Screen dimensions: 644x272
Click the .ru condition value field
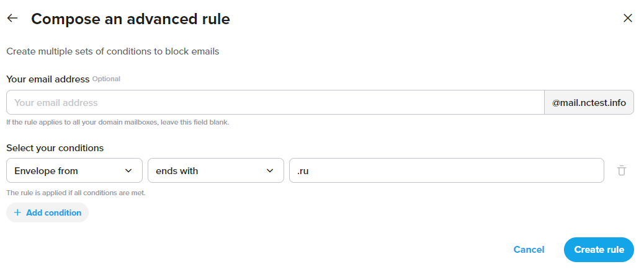coord(447,170)
